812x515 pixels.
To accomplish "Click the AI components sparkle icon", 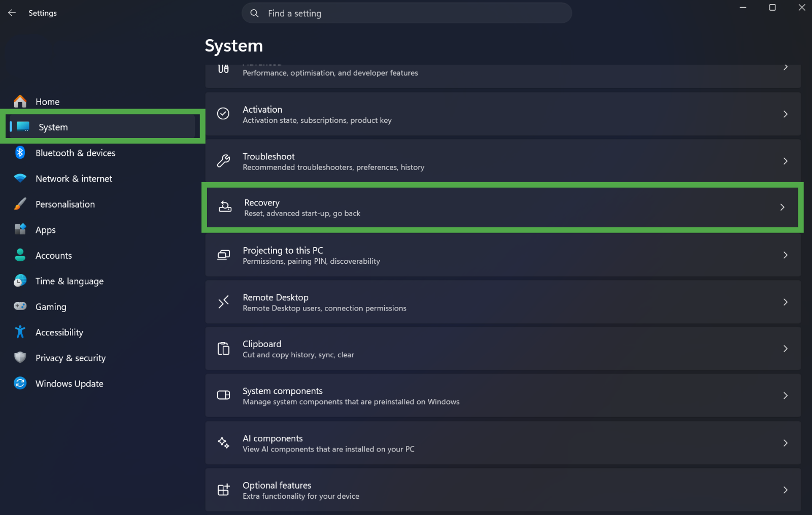I will pos(223,442).
